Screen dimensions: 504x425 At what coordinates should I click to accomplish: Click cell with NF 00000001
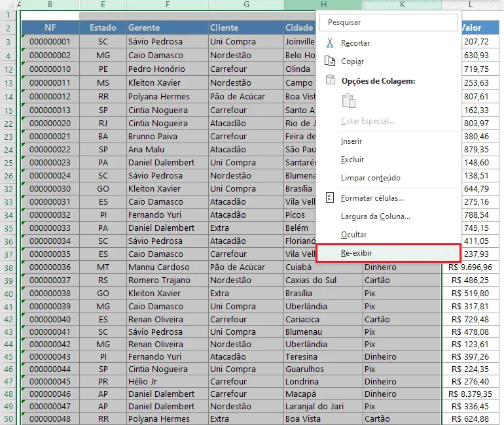[50, 41]
